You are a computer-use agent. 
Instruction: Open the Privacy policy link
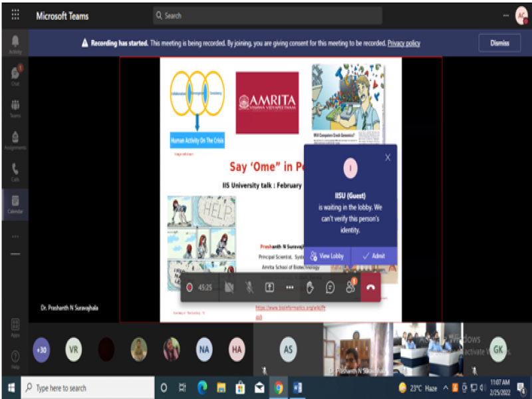click(x=404, y=43)
